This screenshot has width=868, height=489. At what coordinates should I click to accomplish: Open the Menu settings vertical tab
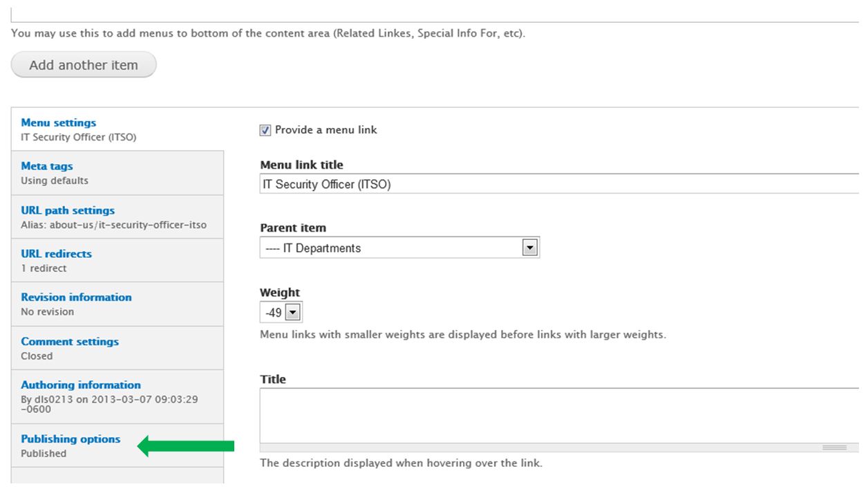tap(117, 129)
